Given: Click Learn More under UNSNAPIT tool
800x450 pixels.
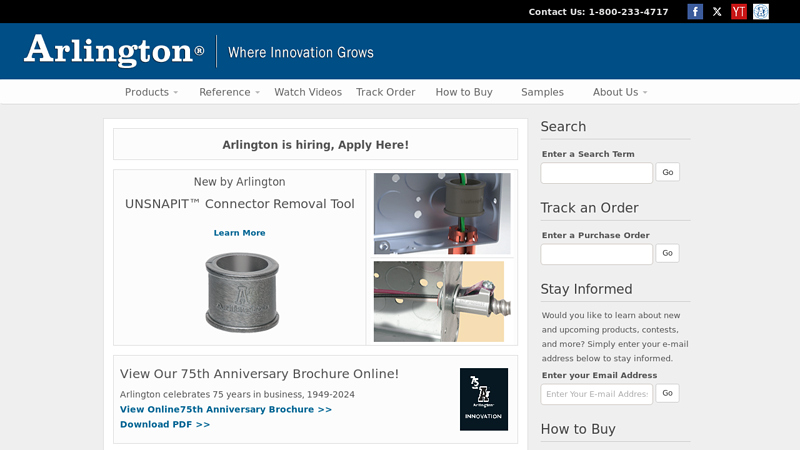Looking at the screenshot, I should tap(239, 233).
